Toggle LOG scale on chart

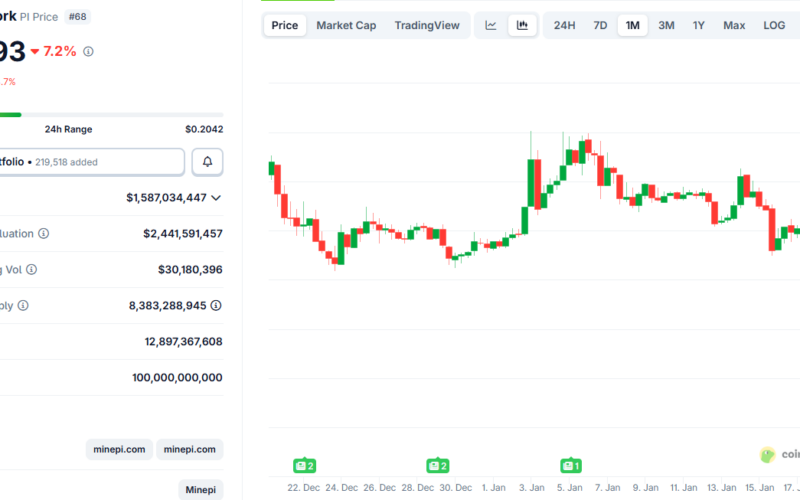[774, 25]
